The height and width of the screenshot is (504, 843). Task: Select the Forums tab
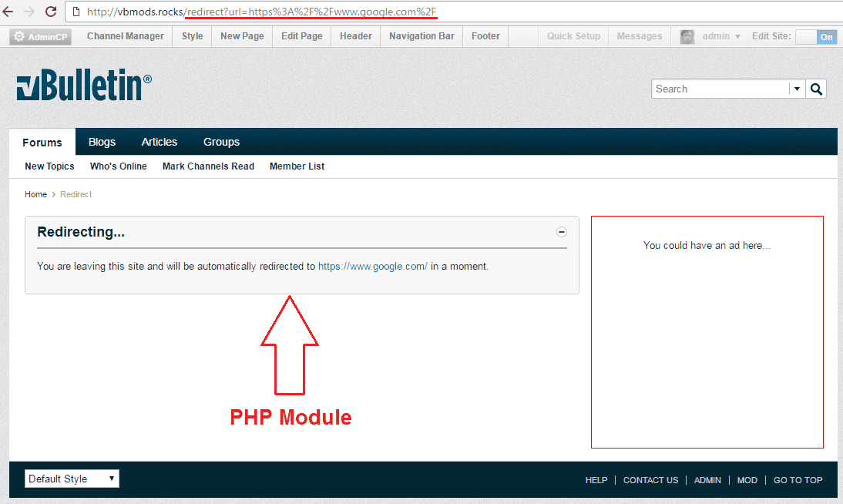tap(42, 142)
